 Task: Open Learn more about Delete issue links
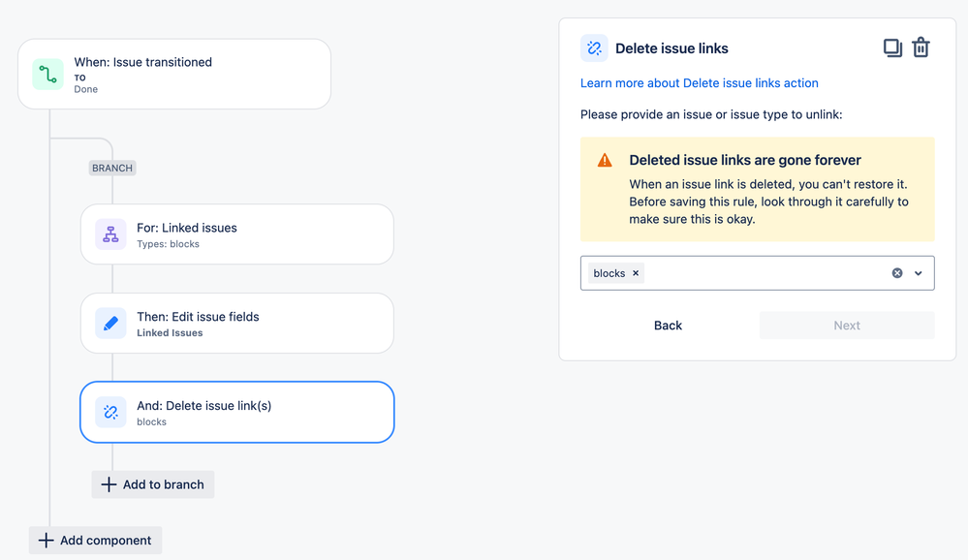coord(699,83)
